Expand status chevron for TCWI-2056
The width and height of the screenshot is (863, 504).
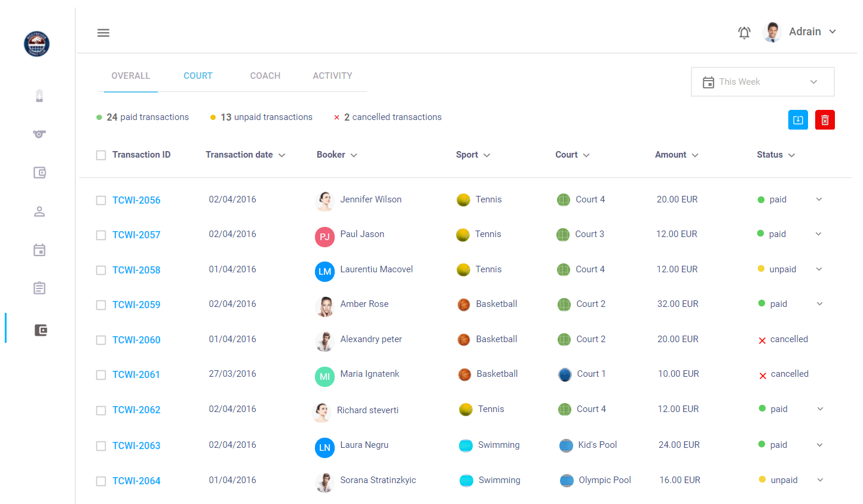pos(819,199)
